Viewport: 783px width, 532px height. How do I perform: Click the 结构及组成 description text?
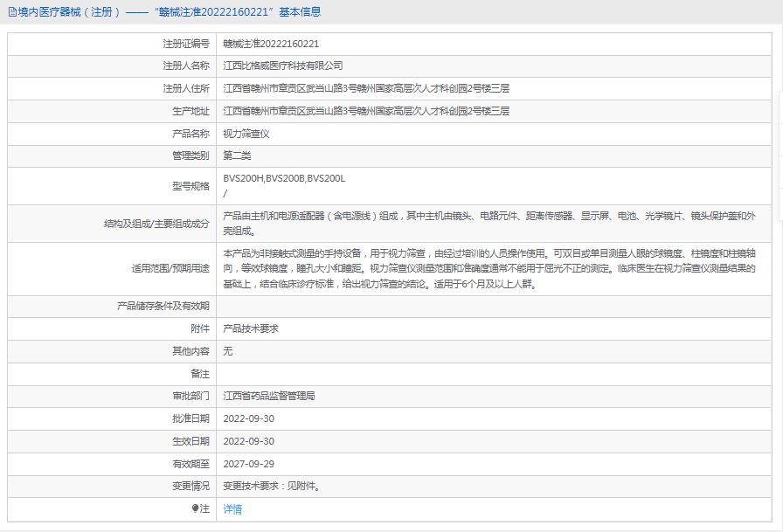(x=489, y=224)
